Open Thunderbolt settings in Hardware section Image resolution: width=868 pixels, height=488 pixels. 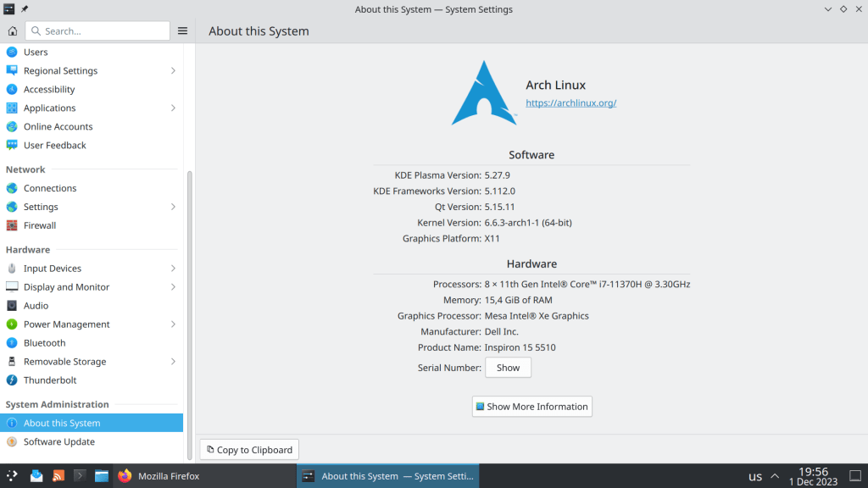pyautogui.click(x=49, y=380)
